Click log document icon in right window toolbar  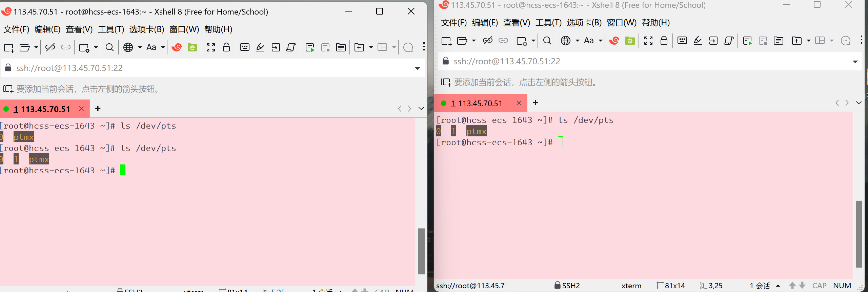779,41
